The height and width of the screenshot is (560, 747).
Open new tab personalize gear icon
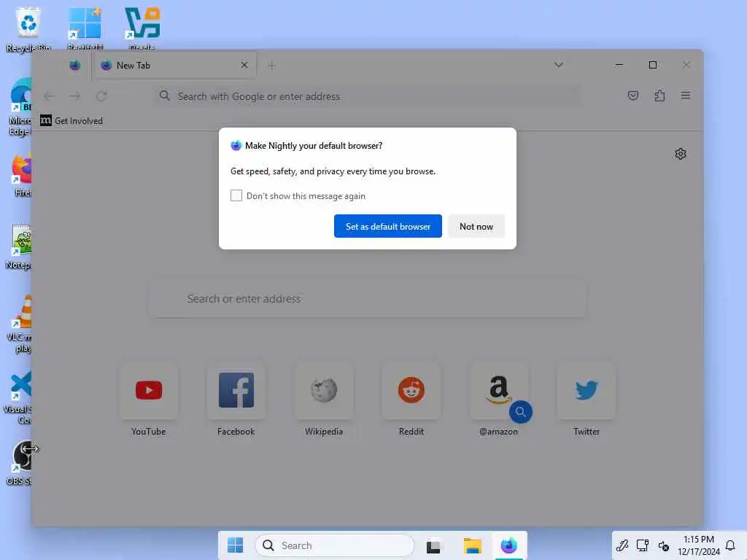coord(681,154)
